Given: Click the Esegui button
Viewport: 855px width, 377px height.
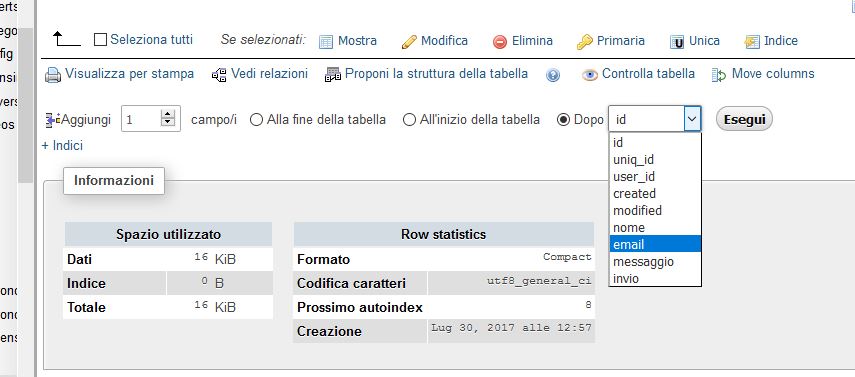Looking at the screenshot, I should pos(744,119).
